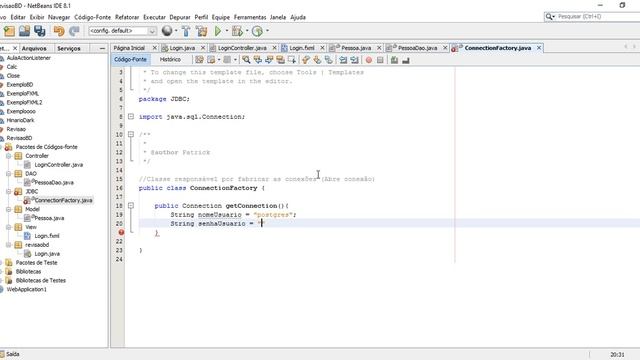Switch to the PessoaDao.java editor tab
This screenshot has width=640, height=360.
pos(417,48)
